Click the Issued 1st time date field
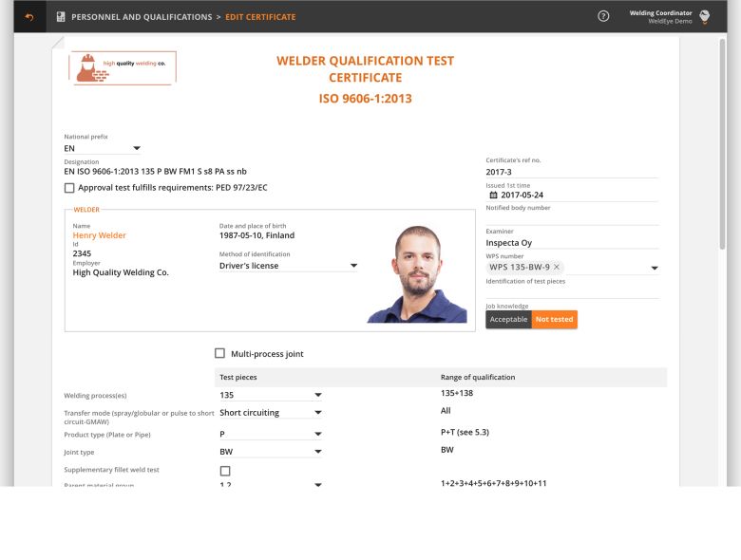741x560 pixels. coord(572,195)
